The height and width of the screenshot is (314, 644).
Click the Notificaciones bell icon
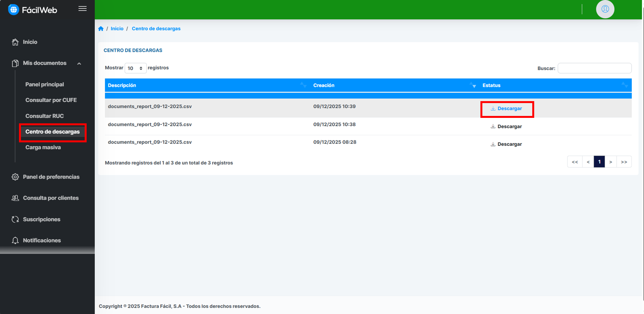[15, 241]
